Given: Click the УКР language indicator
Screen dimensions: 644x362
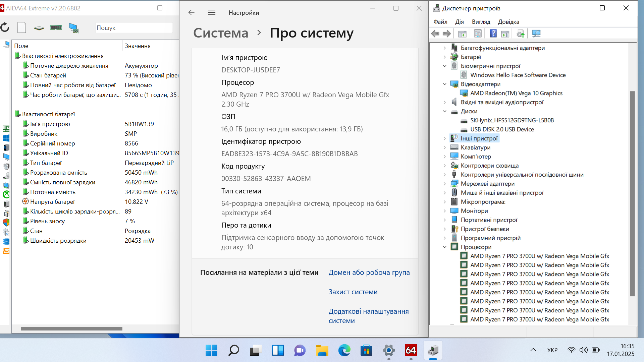Looking at the screenshot, I should [552, 350].
